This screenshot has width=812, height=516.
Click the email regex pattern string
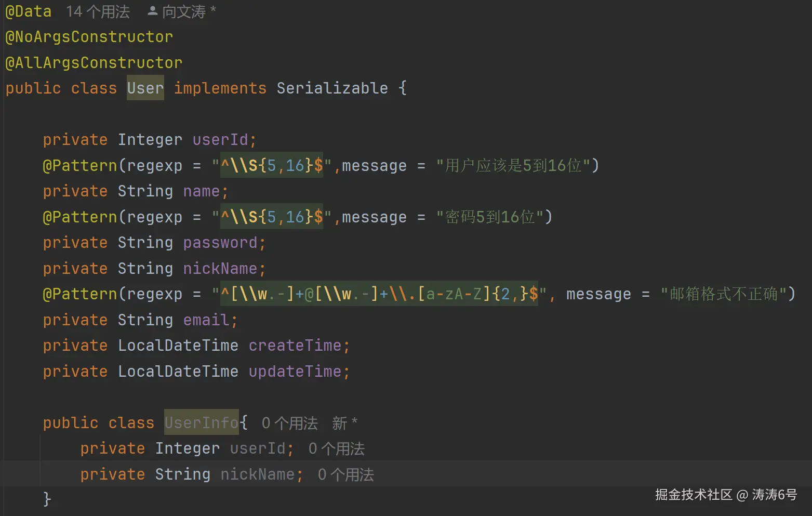(379, 294)
